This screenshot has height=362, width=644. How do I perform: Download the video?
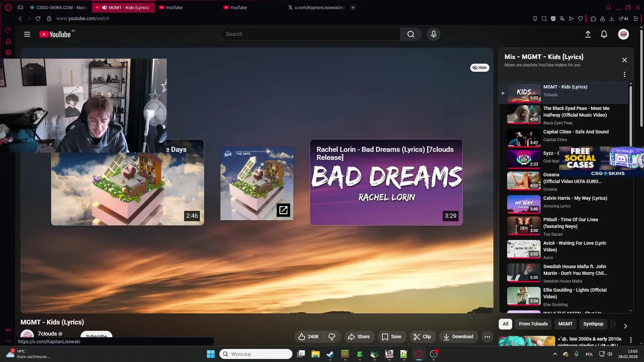pos(458,336)
